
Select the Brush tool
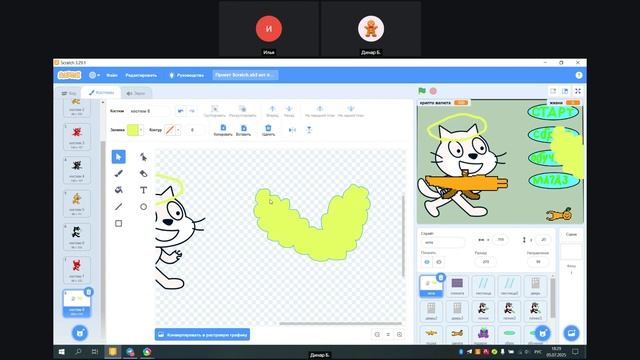click(x=118, y=173)
